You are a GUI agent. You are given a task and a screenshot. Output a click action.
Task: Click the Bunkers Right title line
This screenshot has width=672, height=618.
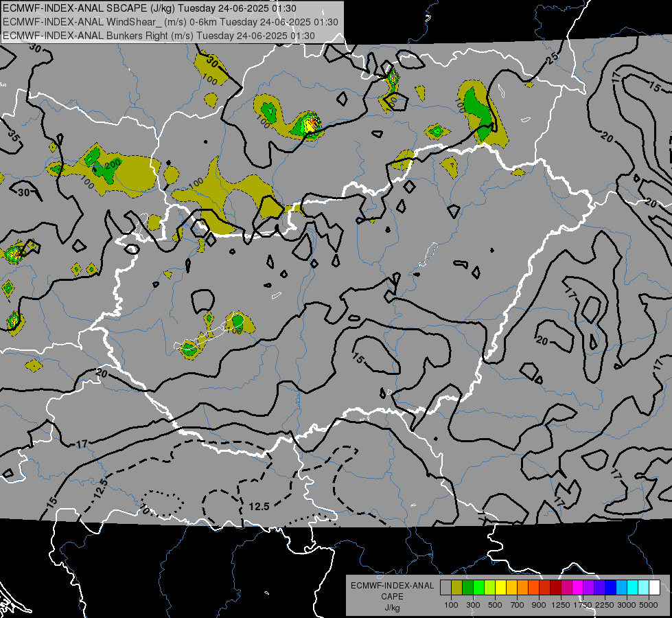(x=159, y=36)
